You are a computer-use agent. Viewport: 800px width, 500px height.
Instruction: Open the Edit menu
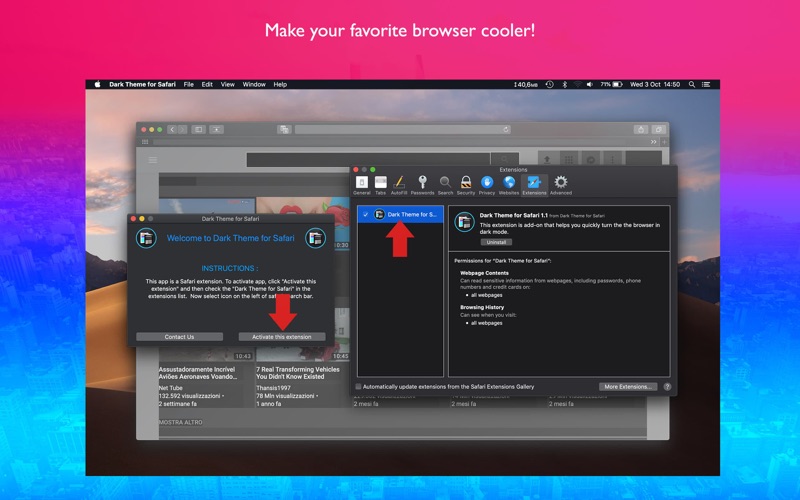coord(207,85)
